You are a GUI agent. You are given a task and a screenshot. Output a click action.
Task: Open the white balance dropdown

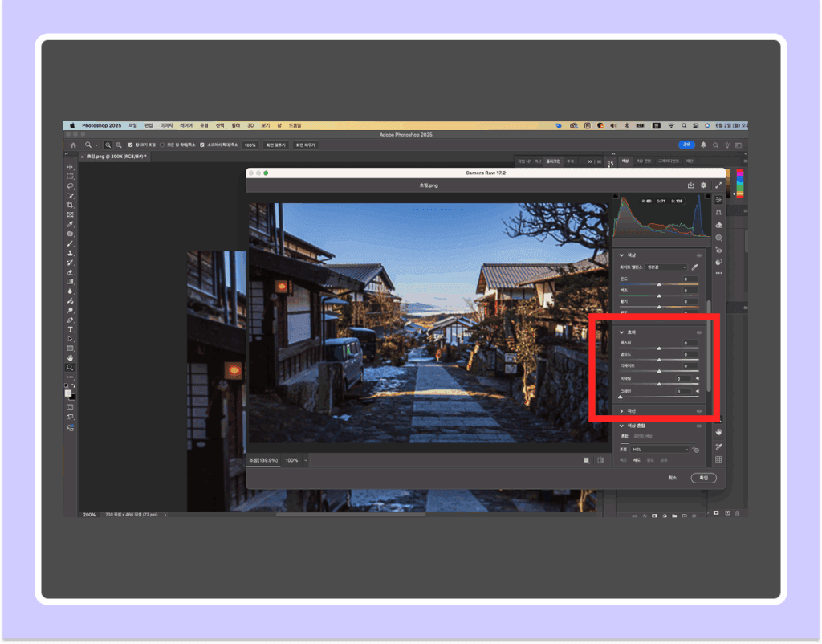pos(666,267)
